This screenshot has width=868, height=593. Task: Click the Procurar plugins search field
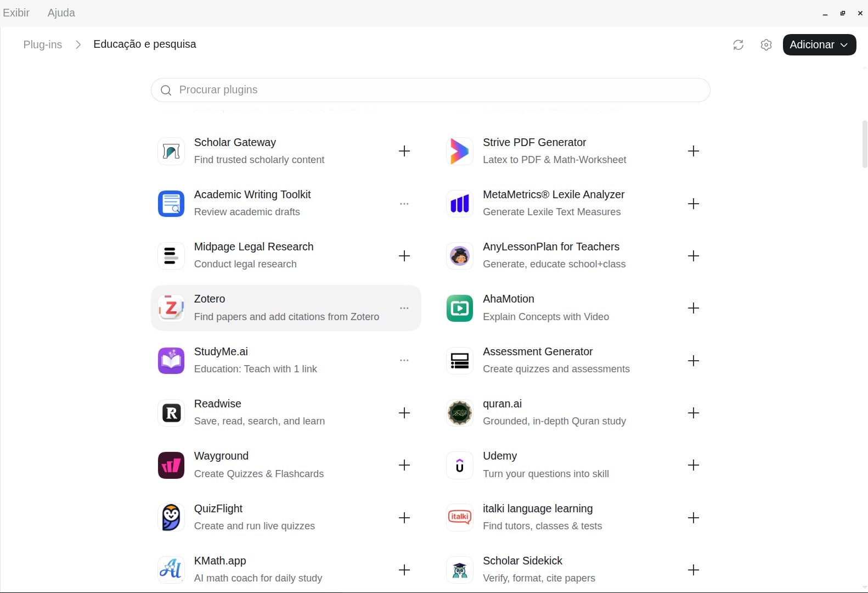(x=431, y=90)
